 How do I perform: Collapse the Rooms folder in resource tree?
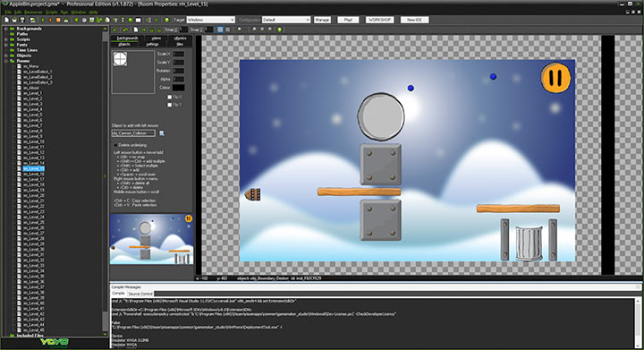5,61
